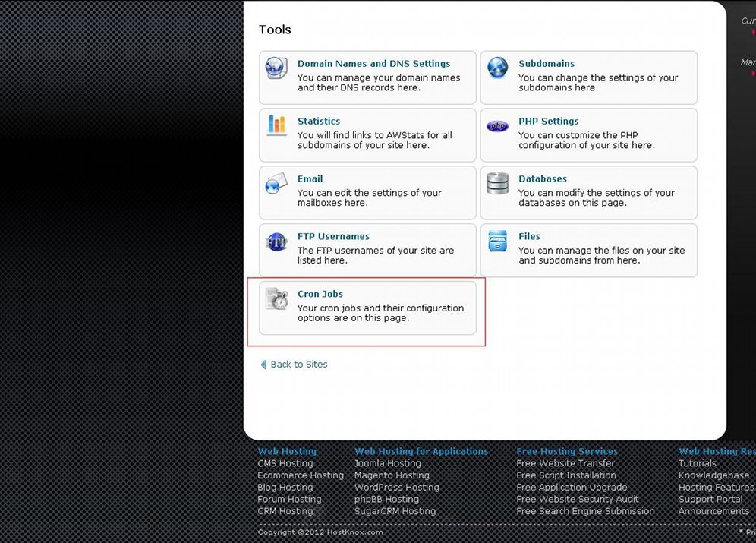The width and height of the screenshot is (756, 543).
Task: Click 'You can manage your domain names' description
Action: pyautogui.click(x=379, y=83)
